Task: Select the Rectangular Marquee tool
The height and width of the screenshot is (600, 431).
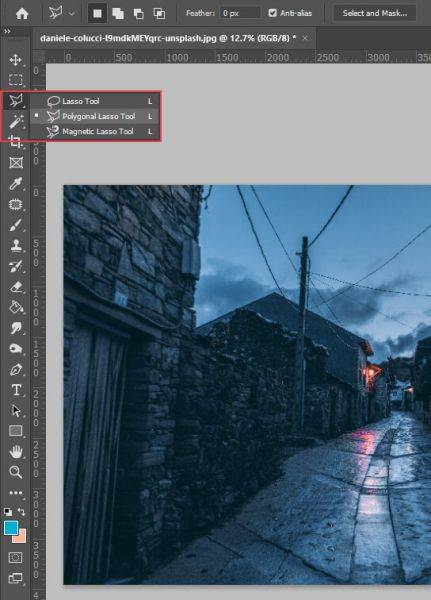Action: coord(15,80)
